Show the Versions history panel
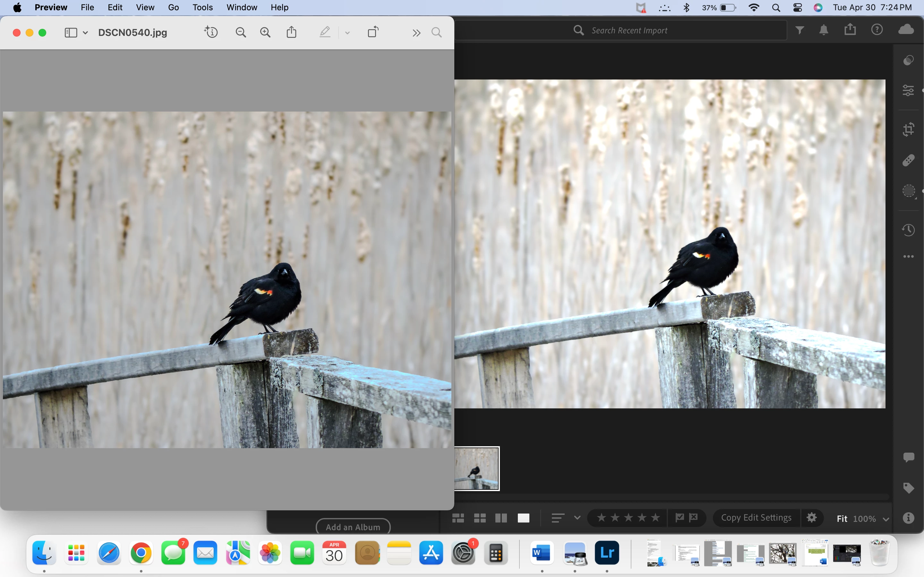The width and height of the screenshot is (924, 577). (x=909, y=230)
